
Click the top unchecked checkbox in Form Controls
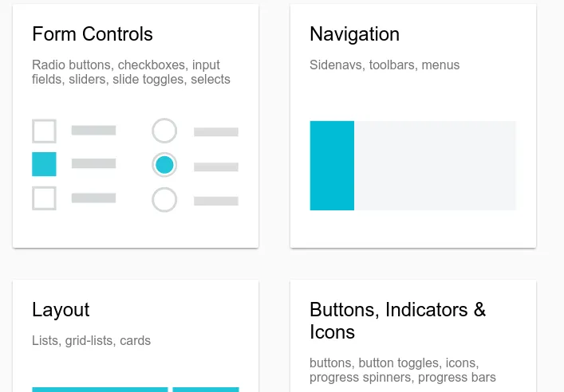tap(44, 131)
